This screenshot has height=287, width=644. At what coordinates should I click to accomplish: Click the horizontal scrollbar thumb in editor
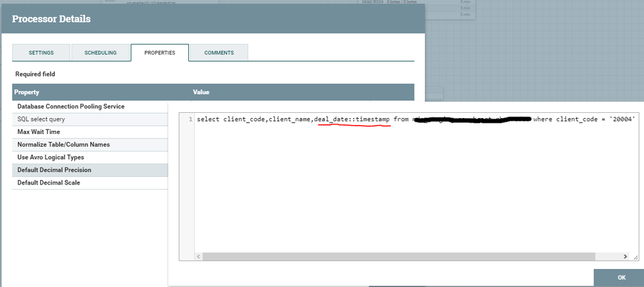399,257
